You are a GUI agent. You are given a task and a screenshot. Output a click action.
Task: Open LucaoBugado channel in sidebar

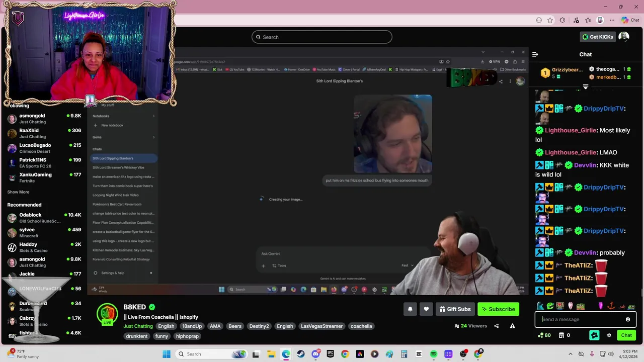44,148
